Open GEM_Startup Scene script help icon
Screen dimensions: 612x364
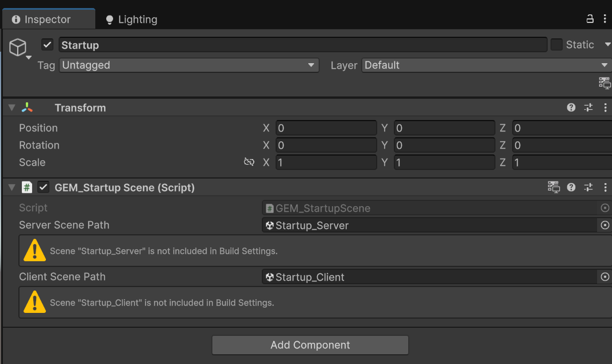tap(571, 187)
